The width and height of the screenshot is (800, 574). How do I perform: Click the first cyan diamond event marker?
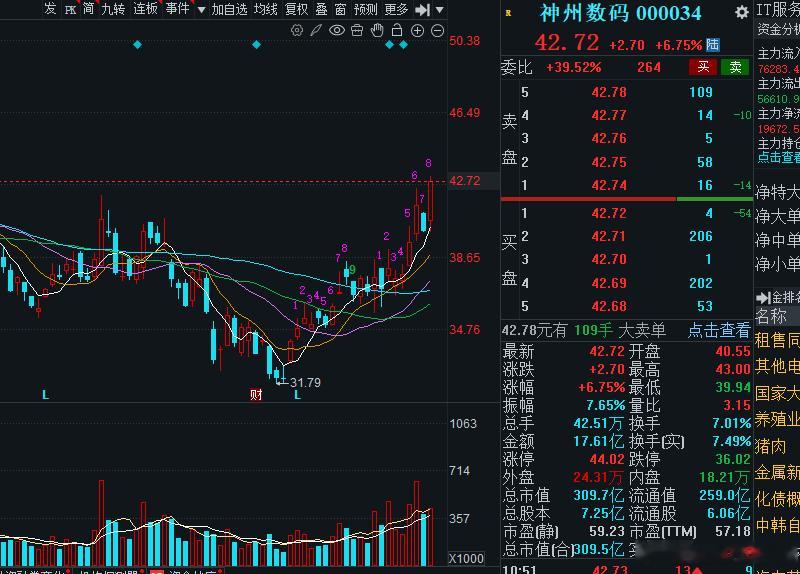point(137,45)
